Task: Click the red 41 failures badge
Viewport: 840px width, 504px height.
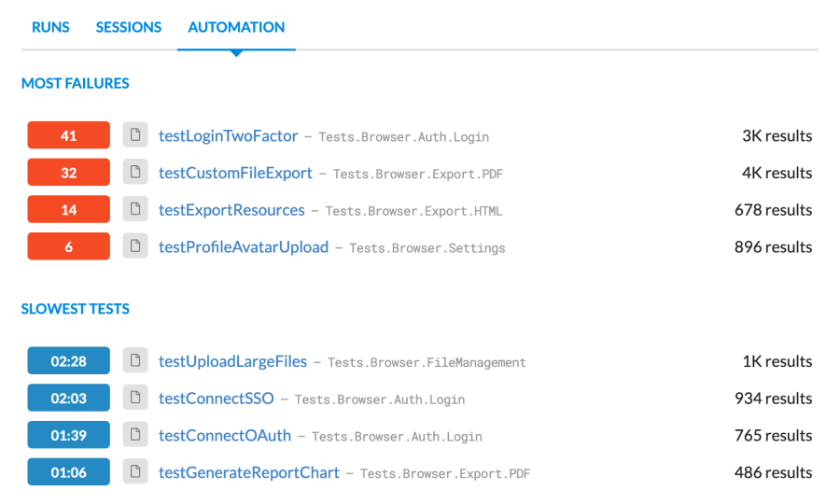Action: click(x=68, y=135)
